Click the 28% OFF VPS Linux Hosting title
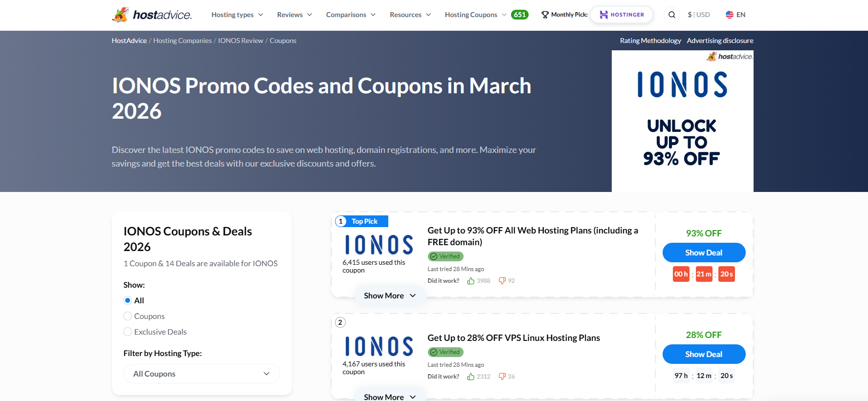This screenshot has width=868, height=401. tap(513, 338)
